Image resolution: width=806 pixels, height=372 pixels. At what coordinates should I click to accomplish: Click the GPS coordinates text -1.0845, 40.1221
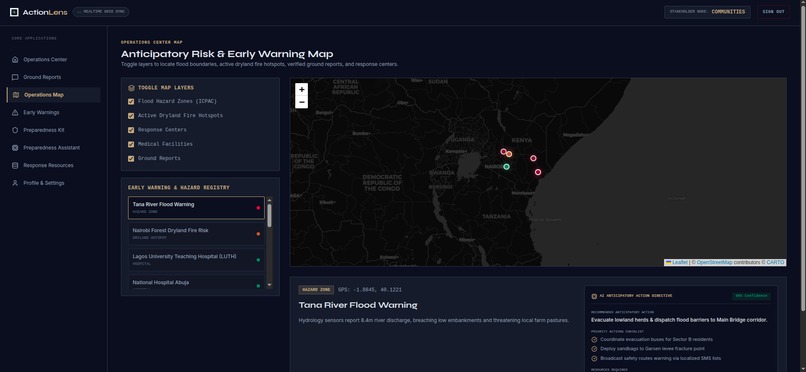370,290
